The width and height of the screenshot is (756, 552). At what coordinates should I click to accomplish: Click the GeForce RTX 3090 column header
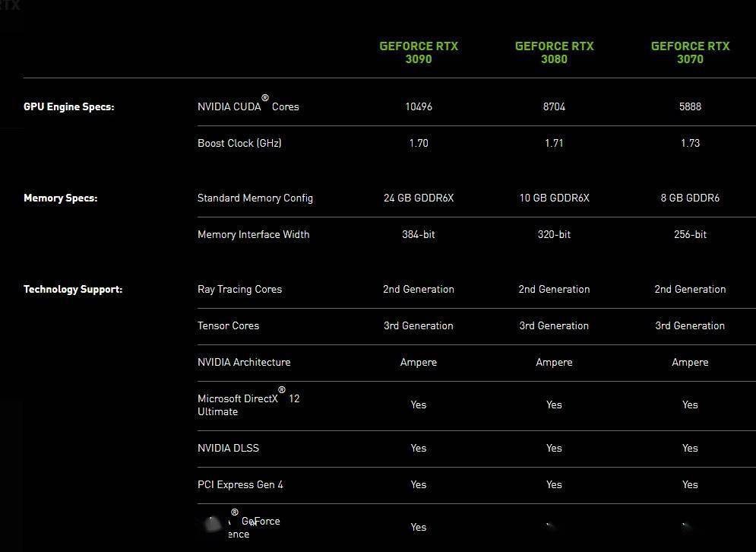[419, 52]
